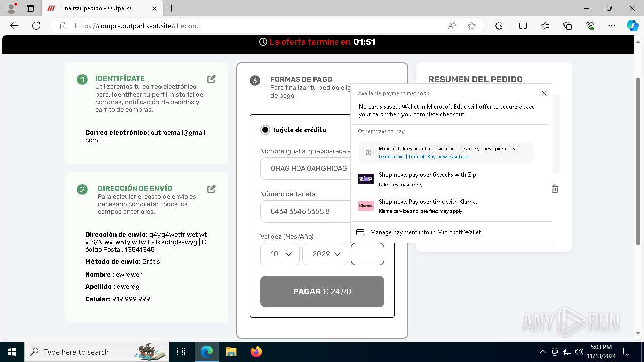Expand the month dropdown showing 10
This screenshot has height=362, width=644.
(280, 254)
